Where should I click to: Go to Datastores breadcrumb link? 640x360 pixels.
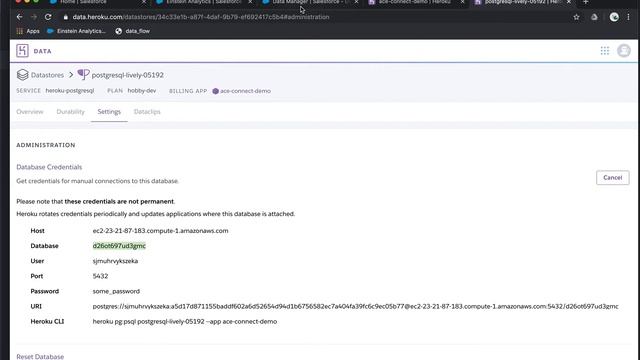(x=47, y=75)
